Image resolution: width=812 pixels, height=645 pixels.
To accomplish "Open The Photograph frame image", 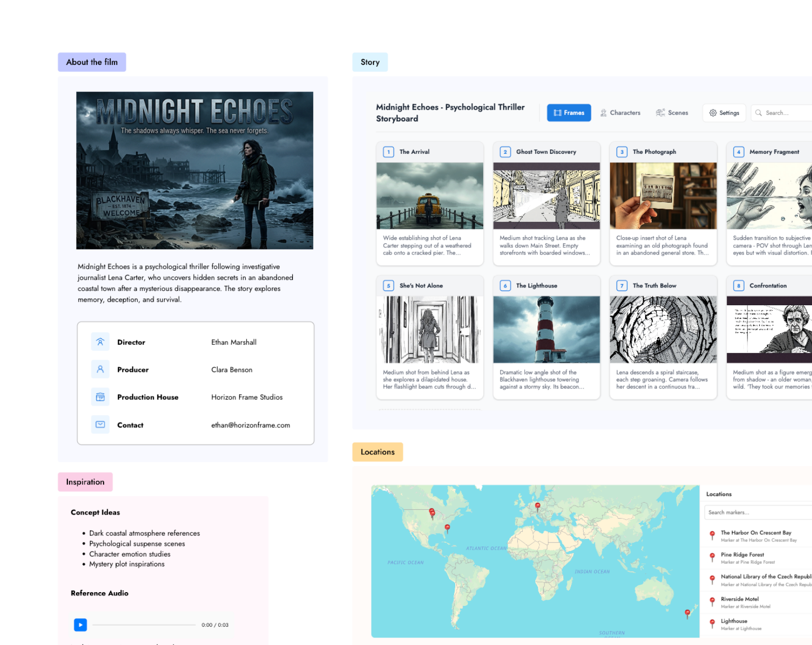I will (x=663, y=196).
